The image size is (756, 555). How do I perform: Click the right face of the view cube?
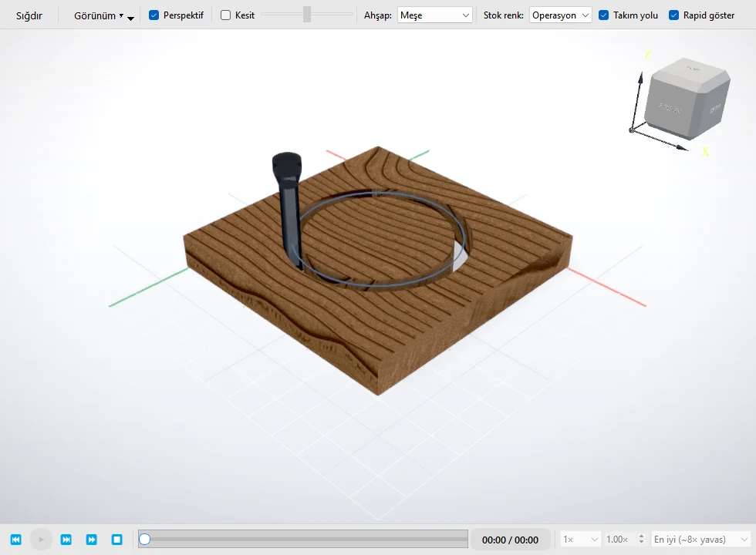coord(714,108)
